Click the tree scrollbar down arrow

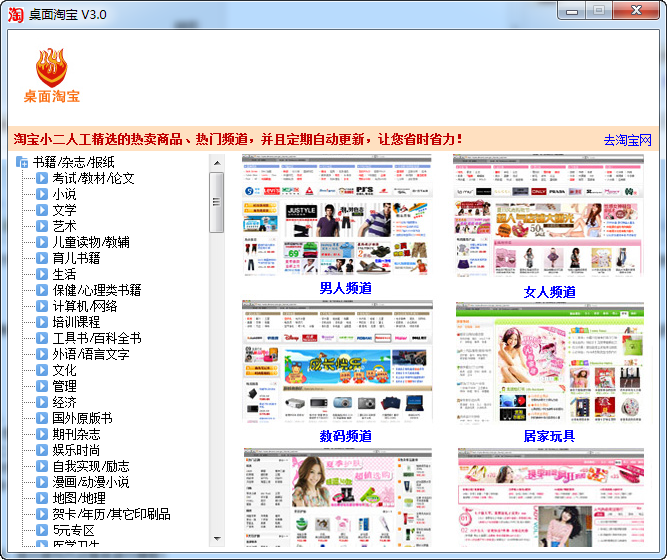[x=217, y=539]
